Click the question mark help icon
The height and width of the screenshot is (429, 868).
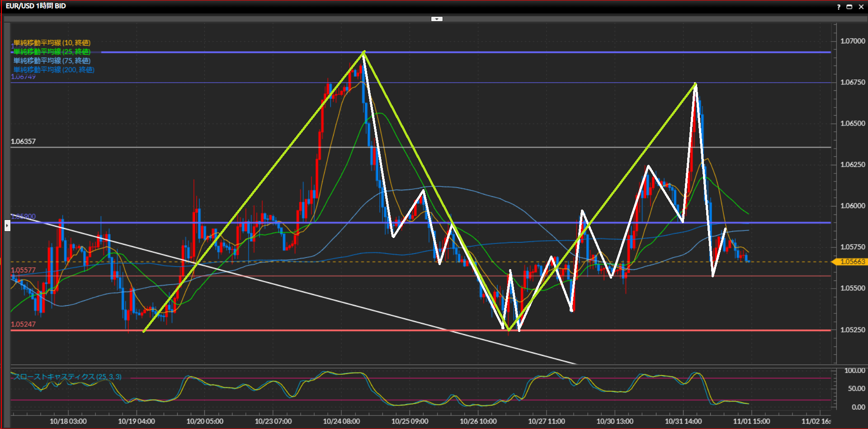(839, 7)
